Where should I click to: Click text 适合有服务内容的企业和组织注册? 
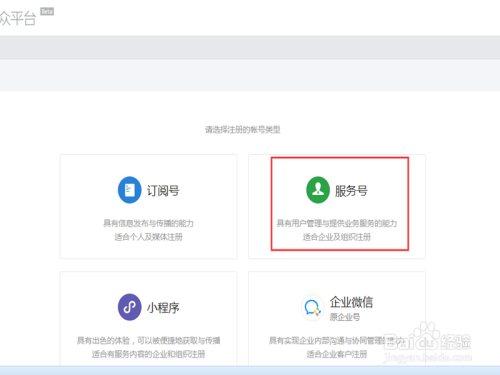coord(148,354)
